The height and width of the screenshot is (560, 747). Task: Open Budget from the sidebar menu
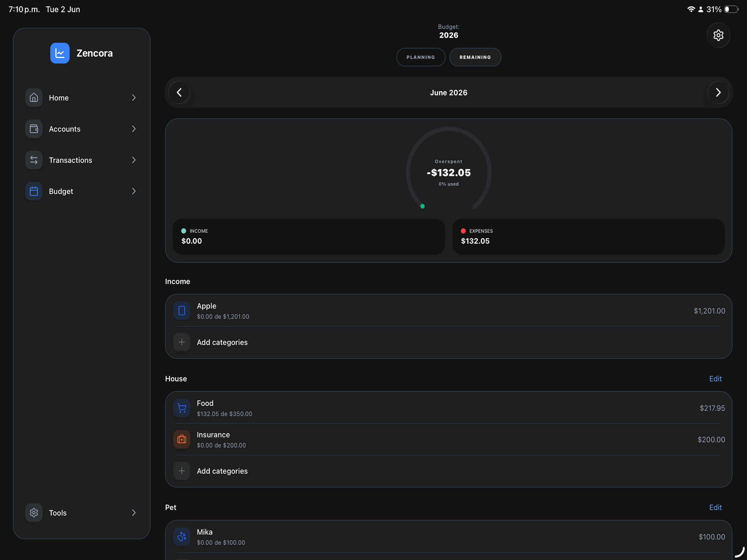81,191
